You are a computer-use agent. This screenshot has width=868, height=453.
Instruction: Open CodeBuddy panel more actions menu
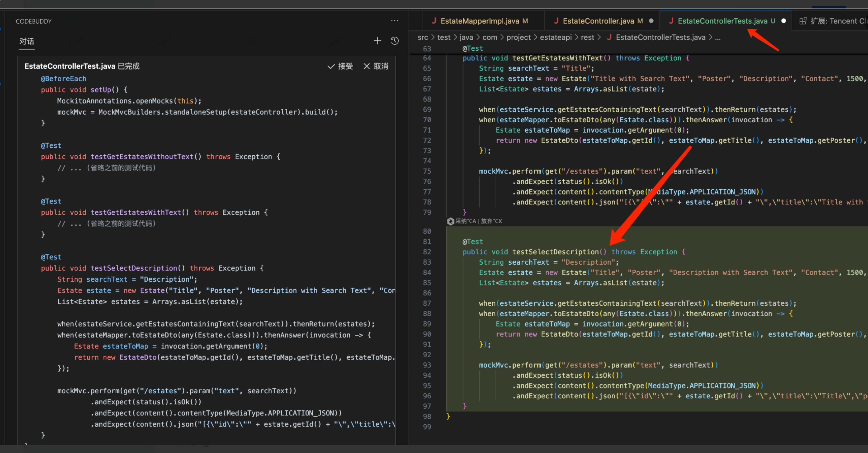[x=395, y=21]
